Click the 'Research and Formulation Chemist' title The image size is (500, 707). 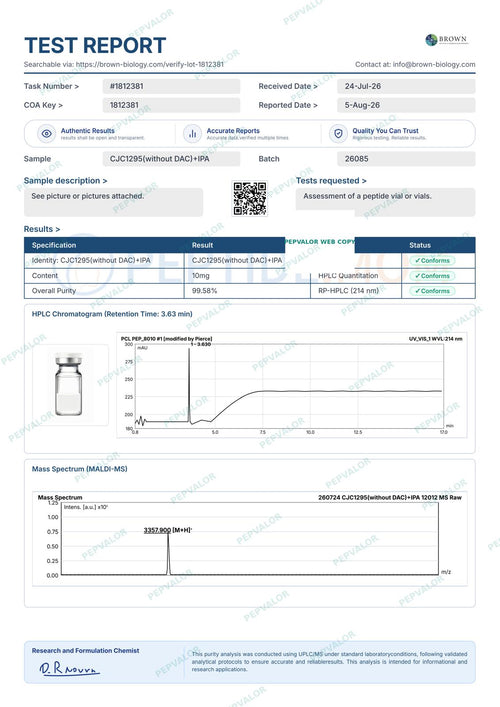click(x=85, y=651)
